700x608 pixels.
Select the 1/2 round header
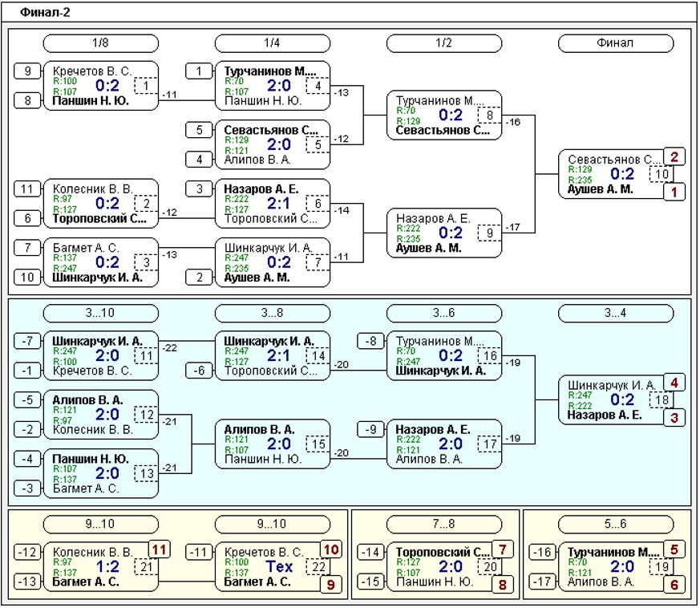[x=443, y=43]
